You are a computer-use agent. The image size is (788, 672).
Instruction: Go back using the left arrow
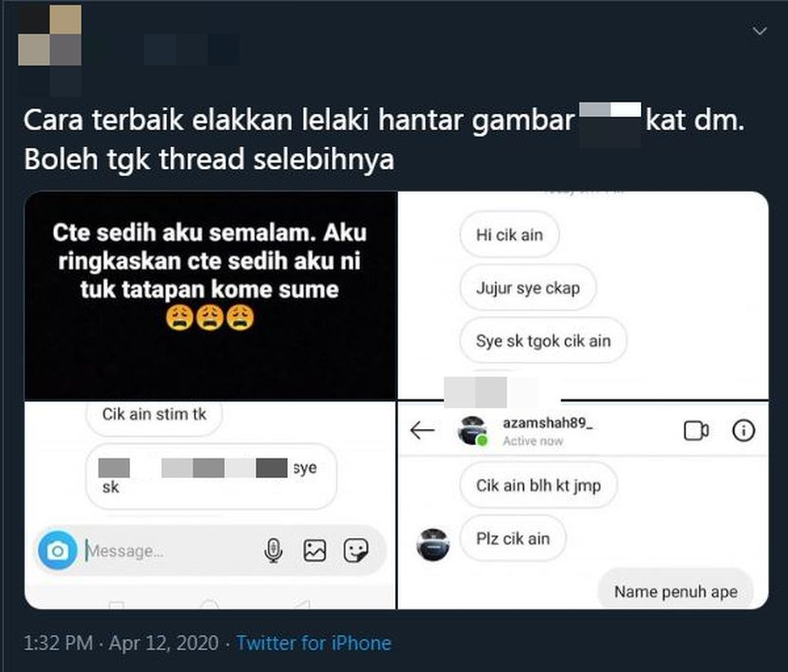(x=422, y=430)
